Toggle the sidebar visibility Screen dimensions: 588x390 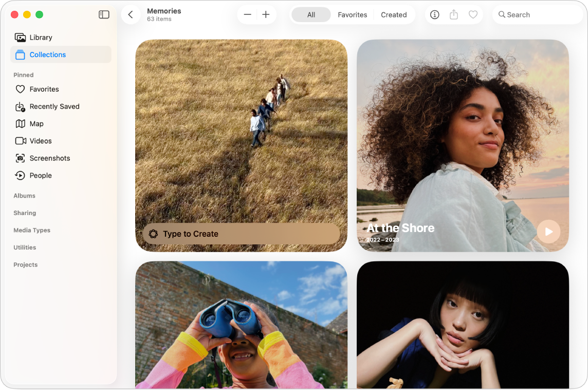click(104, 14)
